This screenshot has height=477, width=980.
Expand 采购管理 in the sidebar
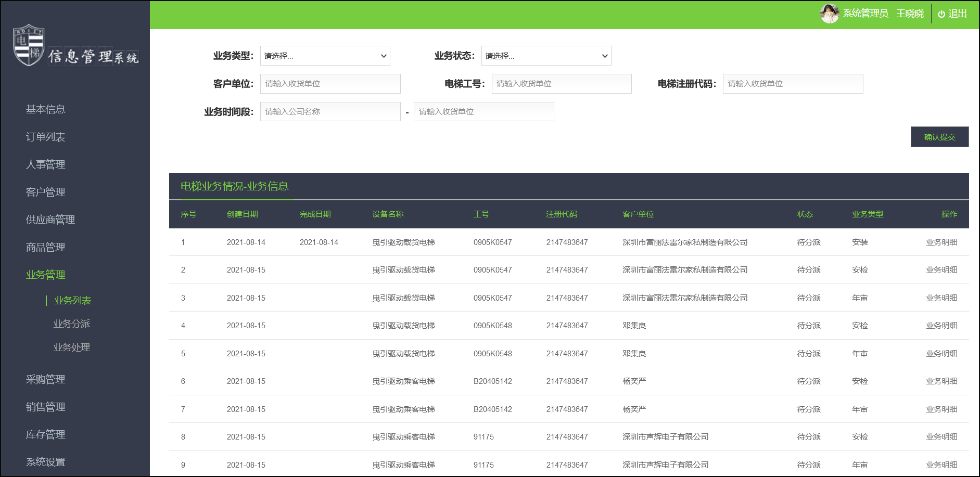click(x=46, y=380)
